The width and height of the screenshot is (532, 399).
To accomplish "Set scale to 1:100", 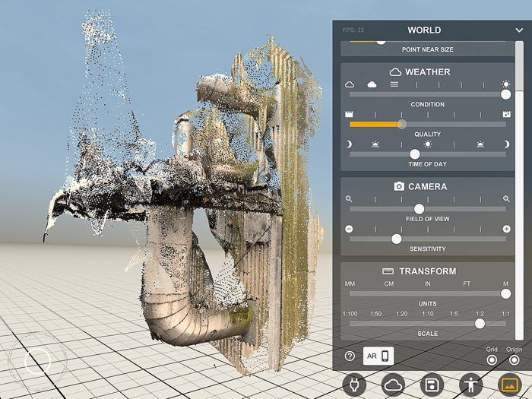I will pos(350,314).
